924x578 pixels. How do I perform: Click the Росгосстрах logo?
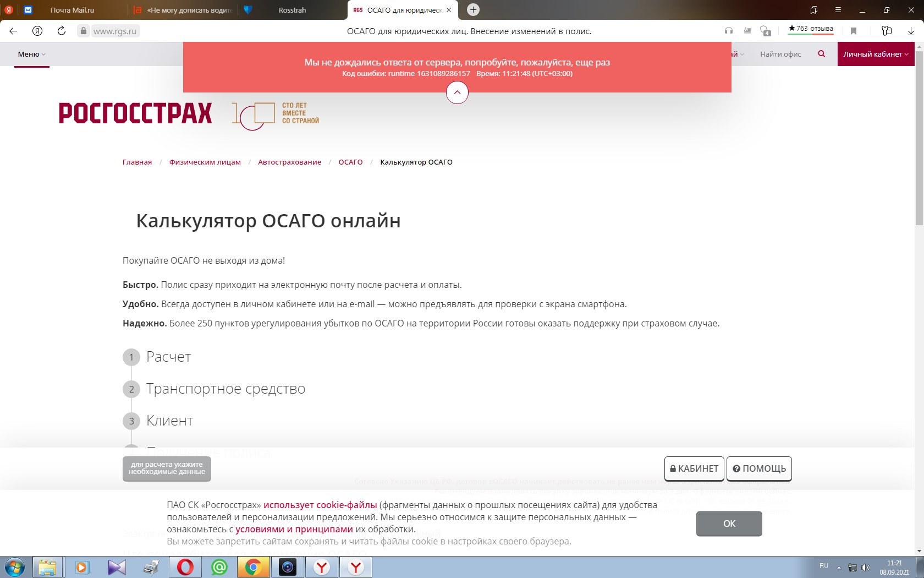(x=135, y=113)
